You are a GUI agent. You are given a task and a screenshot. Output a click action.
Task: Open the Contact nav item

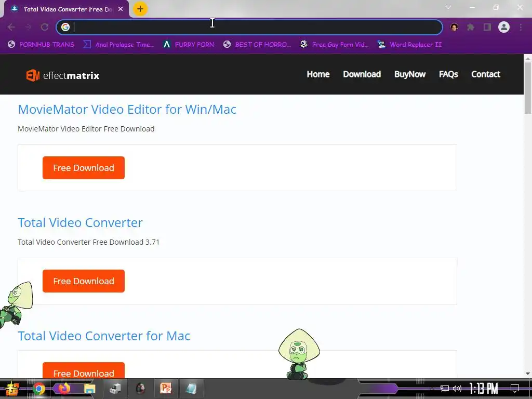pyautogui.click(x=486, y=74)
